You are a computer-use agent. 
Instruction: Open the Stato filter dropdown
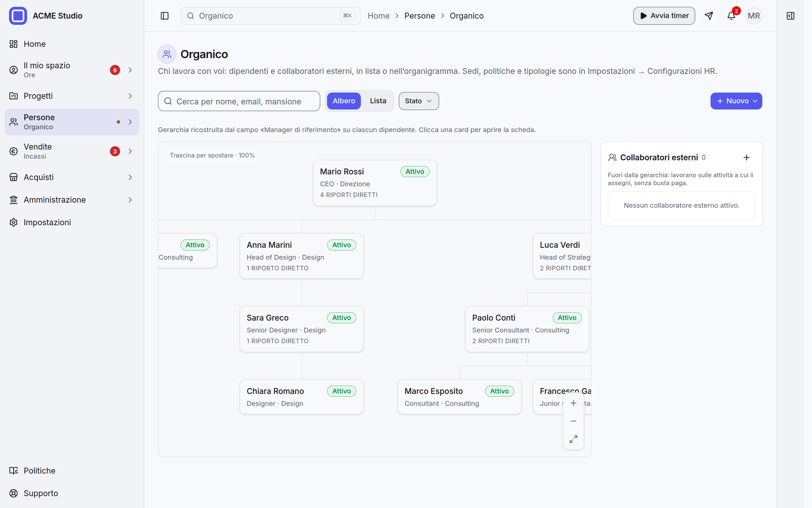point(418,101)
